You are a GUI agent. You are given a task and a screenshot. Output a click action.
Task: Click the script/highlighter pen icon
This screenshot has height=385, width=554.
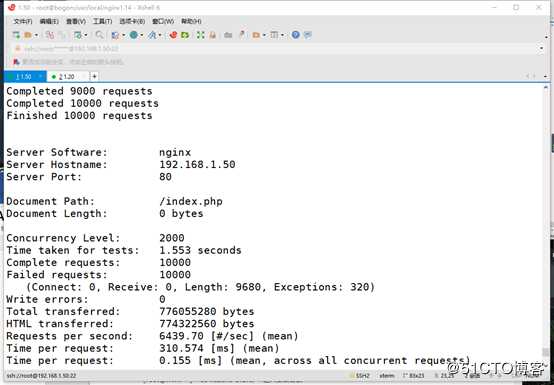pyautogui.click(x=242, y=34)
